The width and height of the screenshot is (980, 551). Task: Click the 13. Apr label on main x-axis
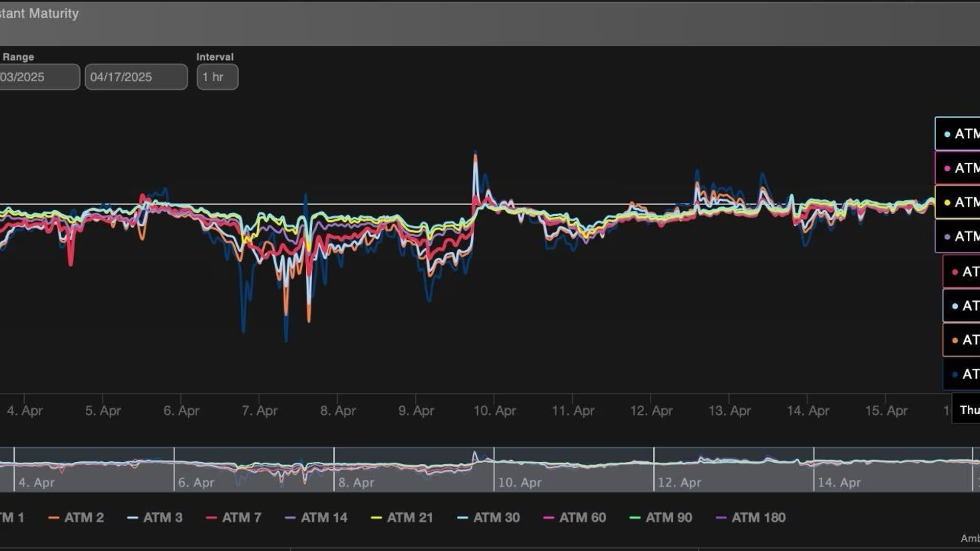point(729,410)
